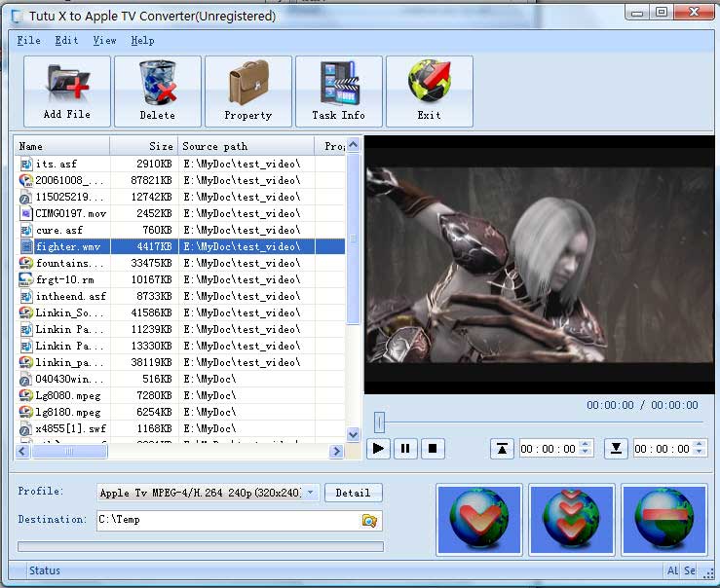Viewport: 720px width, 588px height.
Task: Click the globe button with red bar
Action: coord(664,520)
